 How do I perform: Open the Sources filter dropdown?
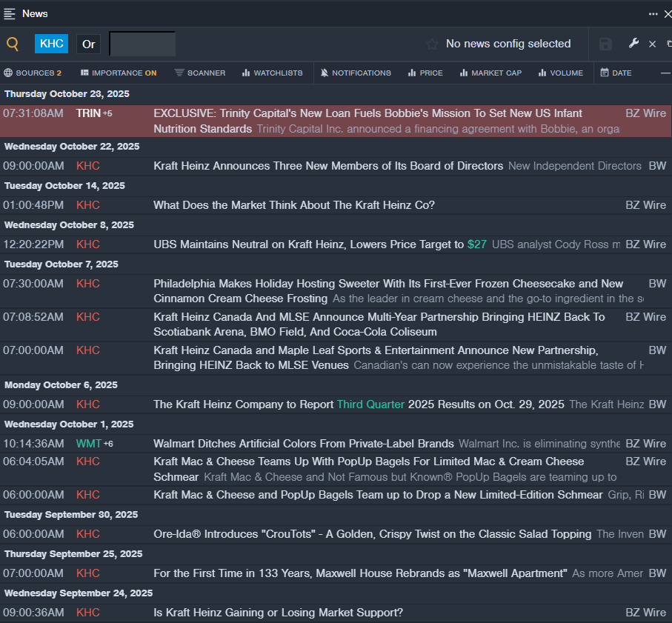pos(33,73)
